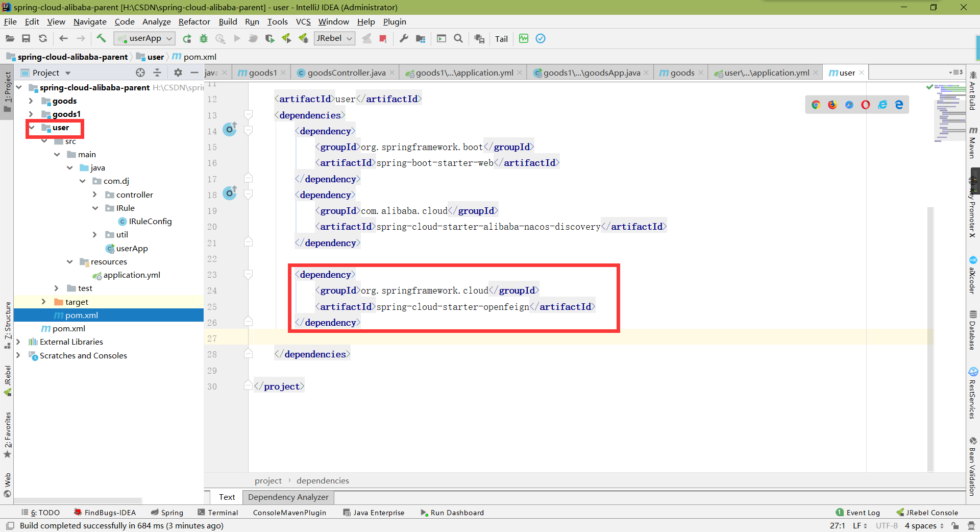
Task: Toggle the RestServices tool window
Action: pos(973,393)
